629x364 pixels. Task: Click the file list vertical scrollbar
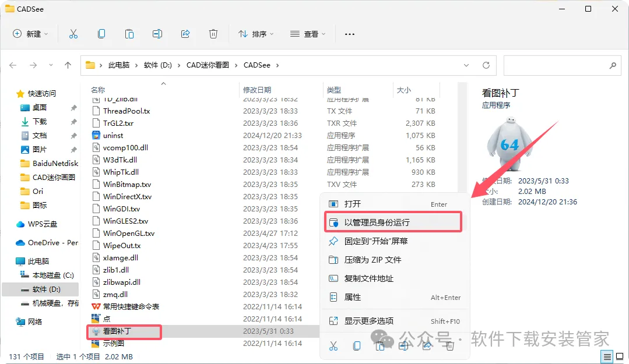[x=462, y=136]
